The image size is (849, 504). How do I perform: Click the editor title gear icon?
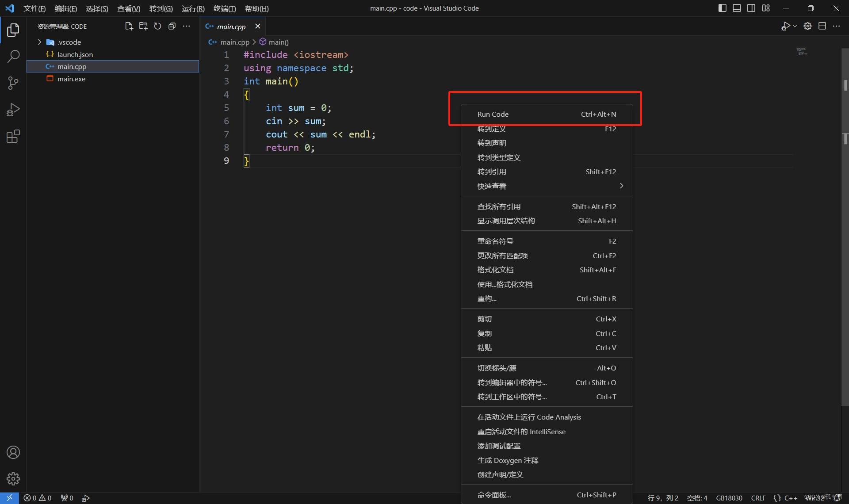pyautogui.click(x=807, y=27)
